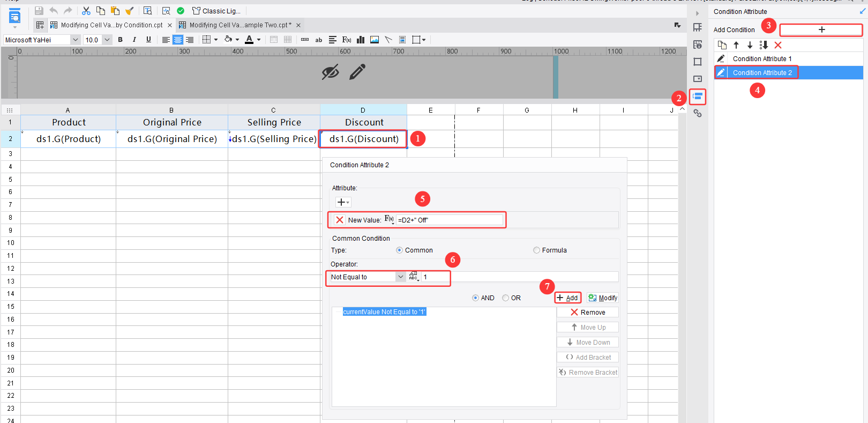
Task: Open Condition Attribute panel icon in sidebar
Action: click(x=698, y=97)
